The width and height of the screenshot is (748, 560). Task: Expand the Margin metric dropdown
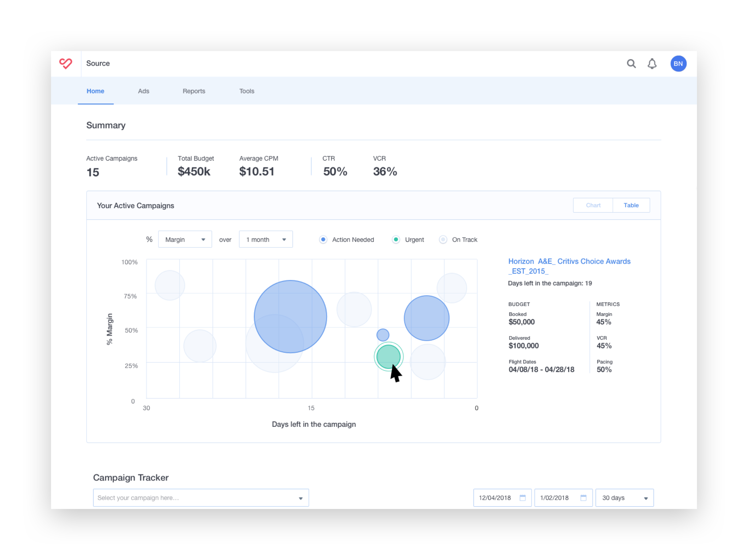point(185,239)
